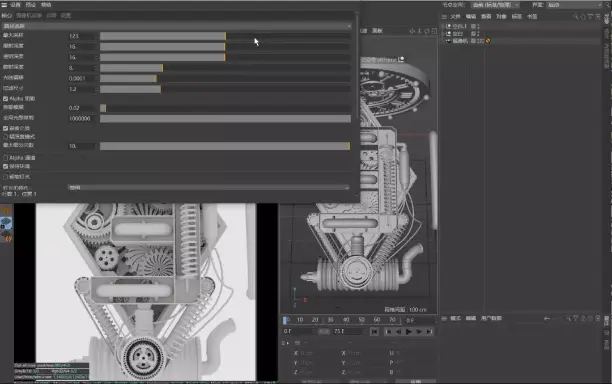
Task: Open the File menu in object manager
Action: pyautogui.click(x=455, y=16)
